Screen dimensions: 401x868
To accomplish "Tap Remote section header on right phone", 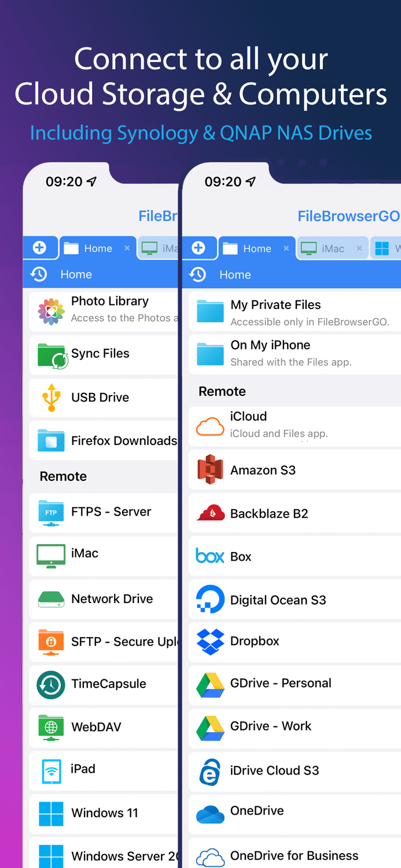I will 222,391.
